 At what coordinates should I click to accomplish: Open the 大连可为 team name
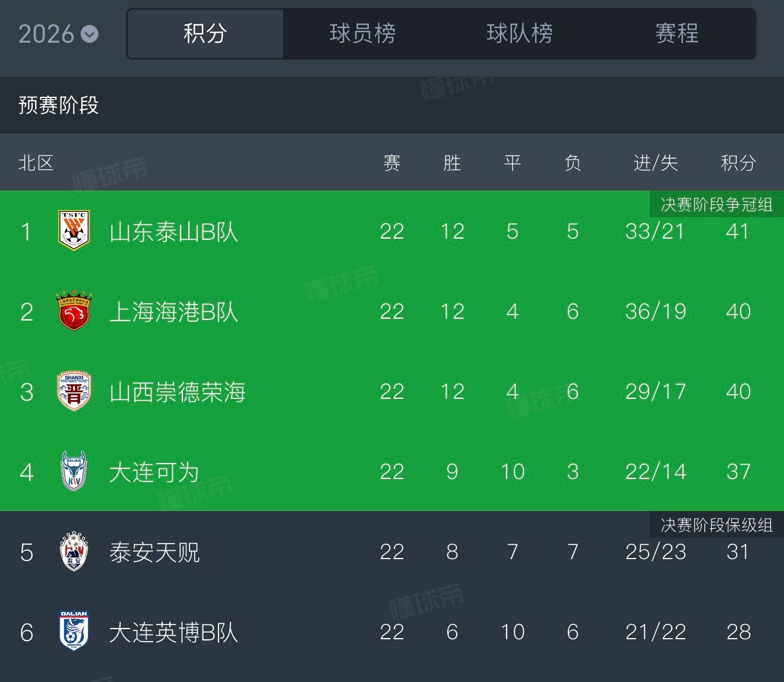coord(154,472)
